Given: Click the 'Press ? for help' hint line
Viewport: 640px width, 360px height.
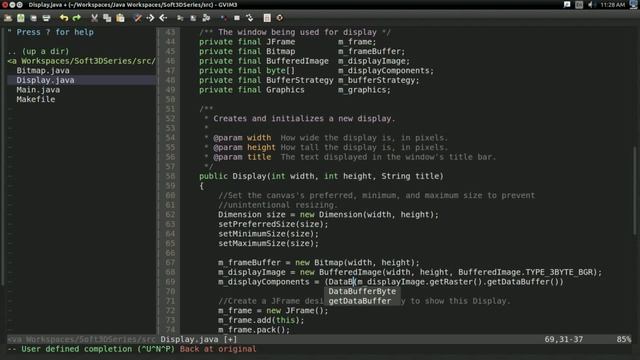Looking at the screenshot, I should pyautogui.click(x=51, y=32).
